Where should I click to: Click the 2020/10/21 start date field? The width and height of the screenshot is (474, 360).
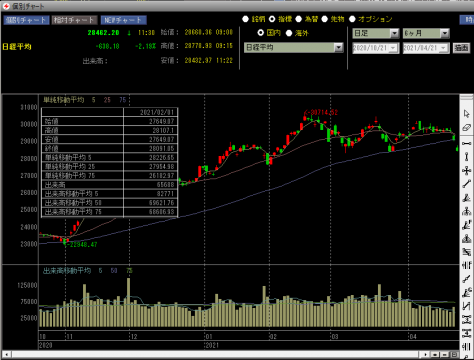[376, 48]
